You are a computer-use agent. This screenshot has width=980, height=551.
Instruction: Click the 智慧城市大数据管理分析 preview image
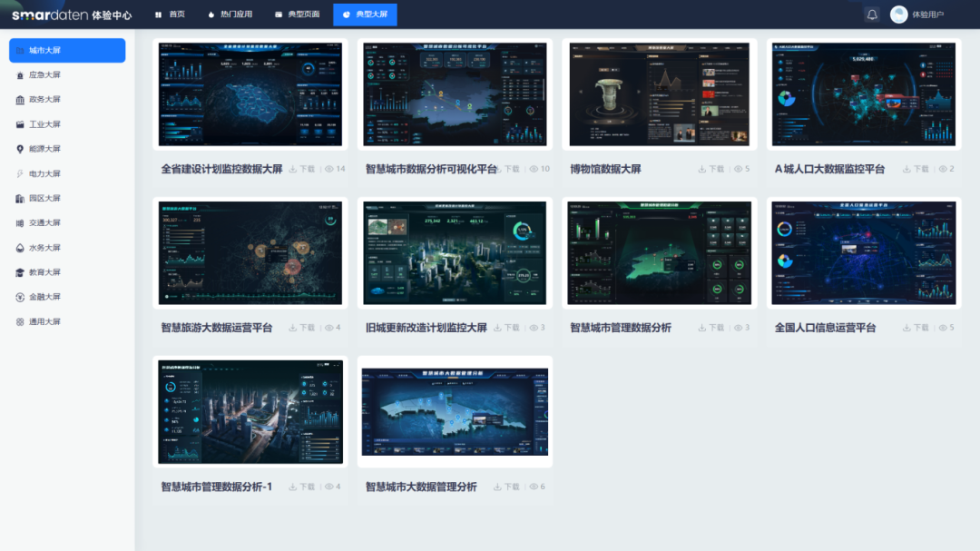click(x=454, y=411)
